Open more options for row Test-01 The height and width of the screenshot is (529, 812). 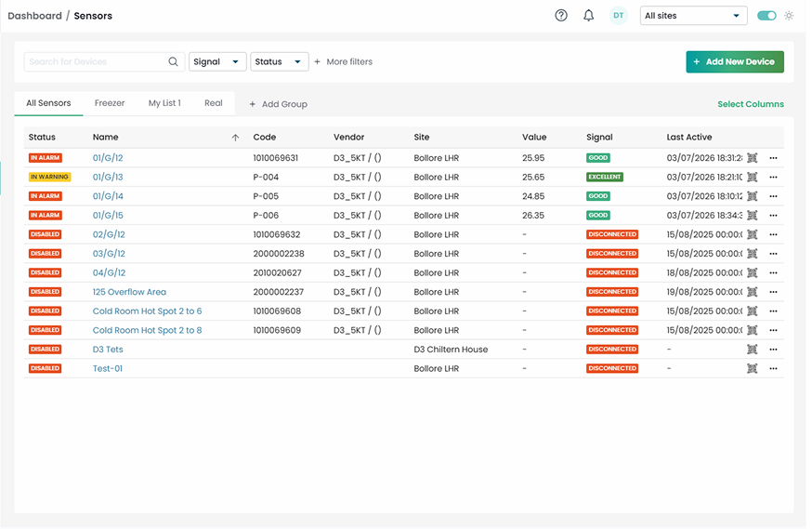(x=773, y=369)
